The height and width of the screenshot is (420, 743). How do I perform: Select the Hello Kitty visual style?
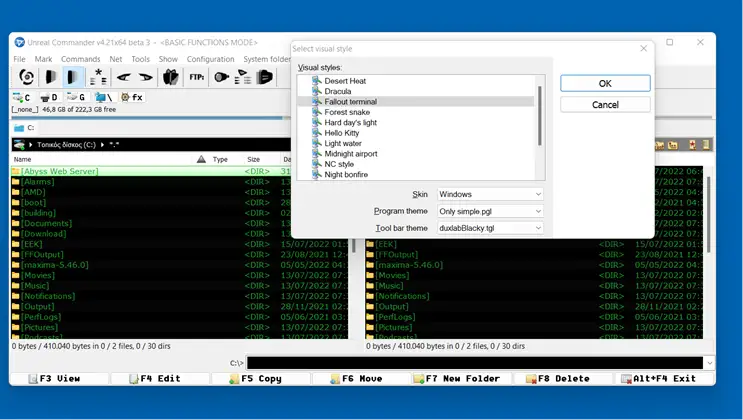coord(342,133)
